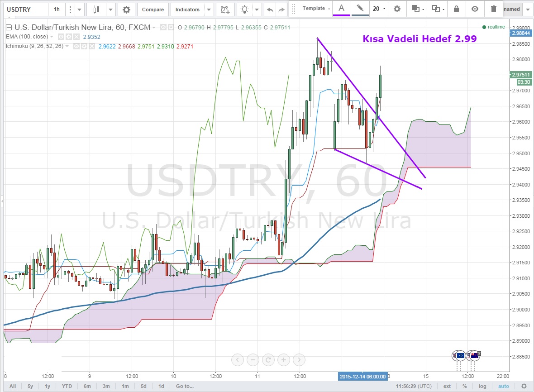Click the create alert clock icon
This screenshot has height=392, width=534.
[x=224, y=10]
